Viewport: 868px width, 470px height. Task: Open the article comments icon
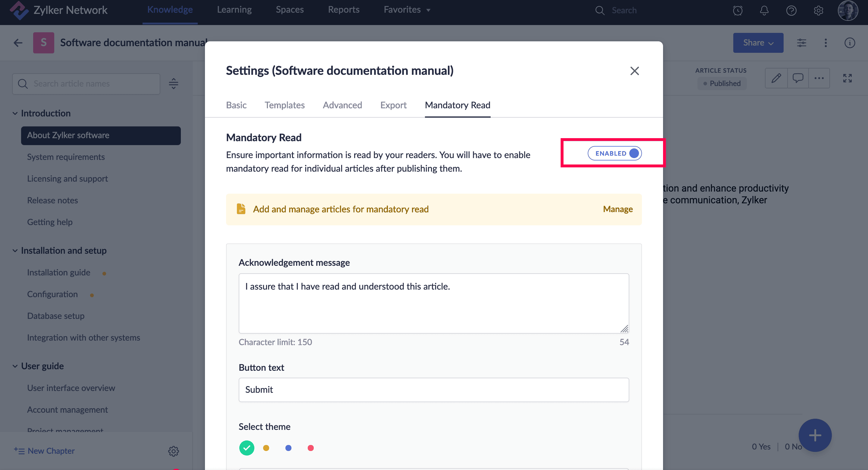pyautogui.click(x=797, y=78)
